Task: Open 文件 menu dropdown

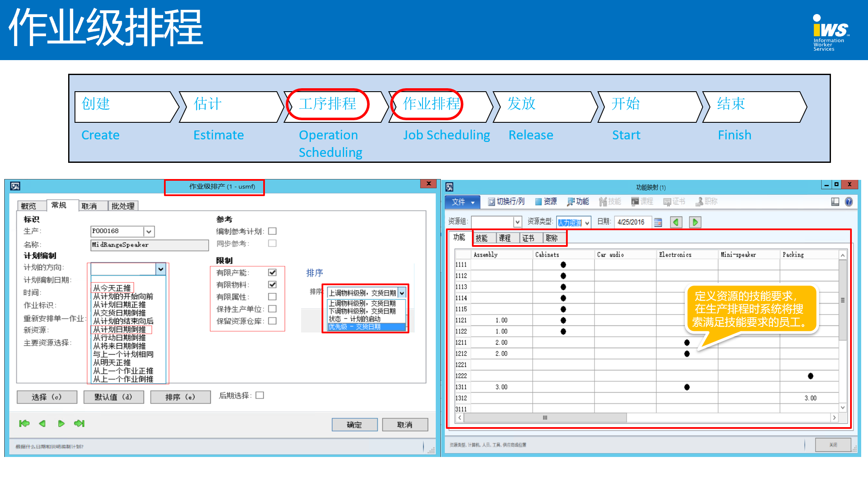Action: (463, 202)
